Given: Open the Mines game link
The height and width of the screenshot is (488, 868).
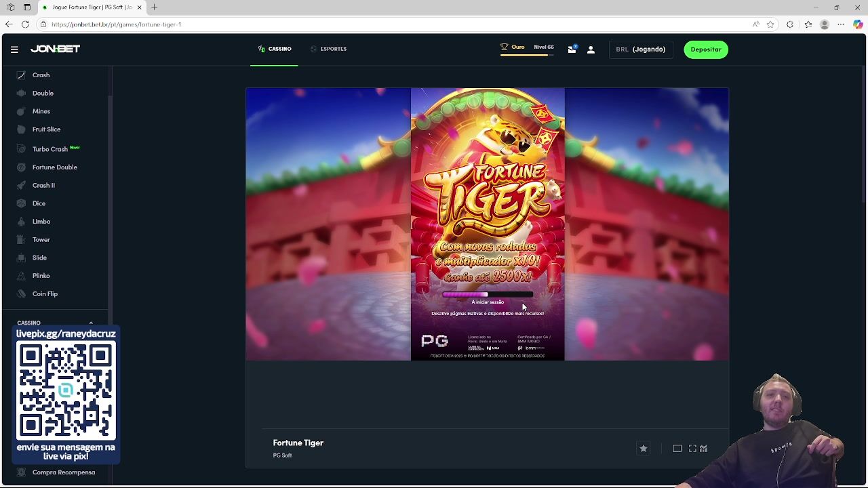Looking at the screenshot, I should (41, 111).
